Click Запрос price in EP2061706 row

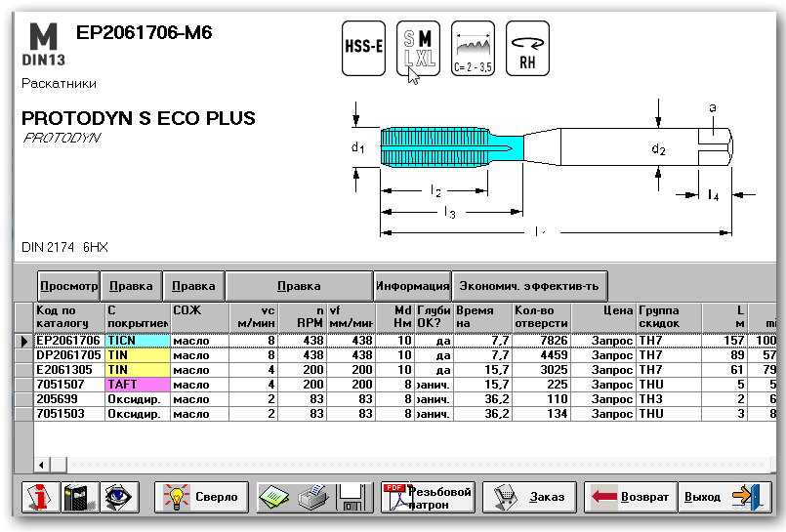pyautogui.click(x=603, y=341)
